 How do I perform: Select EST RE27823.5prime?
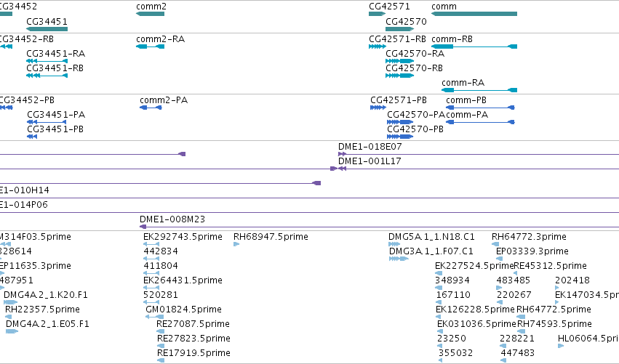(160, 347)
